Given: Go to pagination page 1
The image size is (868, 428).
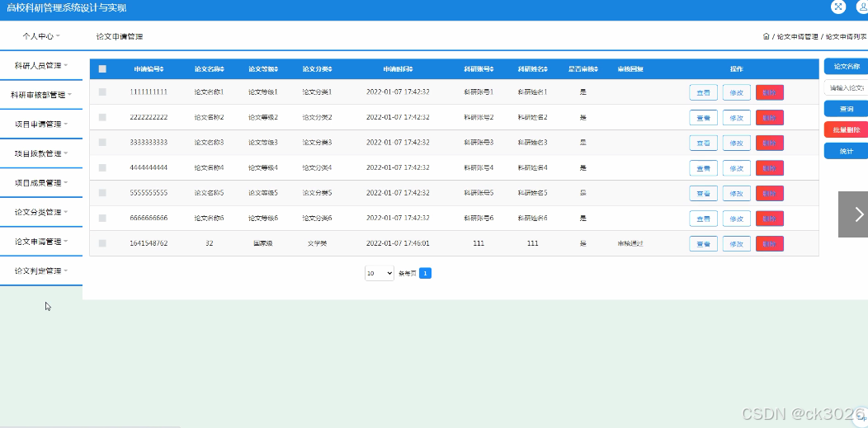Looking at the screenshot, I should tap(425, 273).
